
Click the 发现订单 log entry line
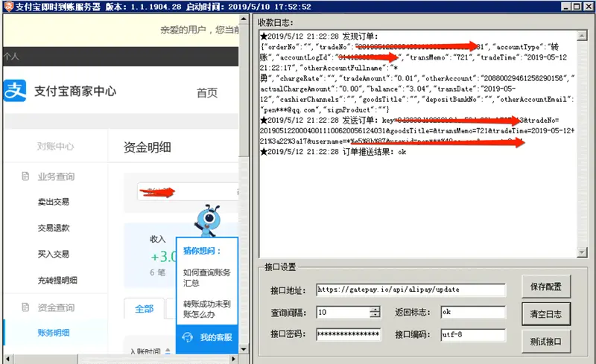[320, 36]
